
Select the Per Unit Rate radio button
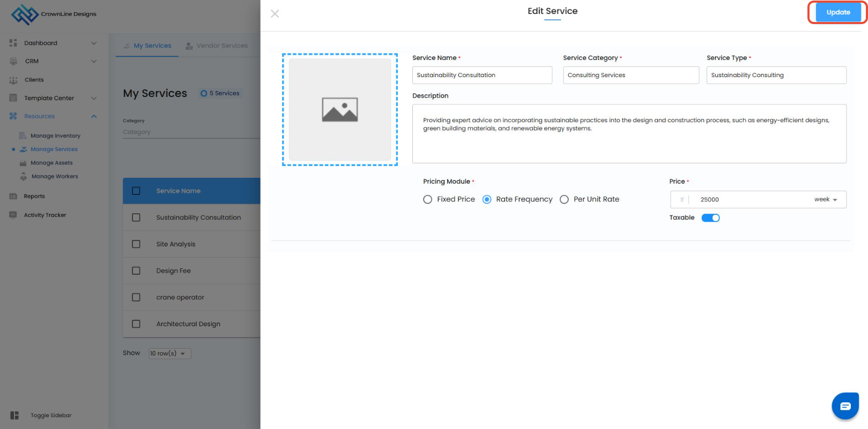564,200
